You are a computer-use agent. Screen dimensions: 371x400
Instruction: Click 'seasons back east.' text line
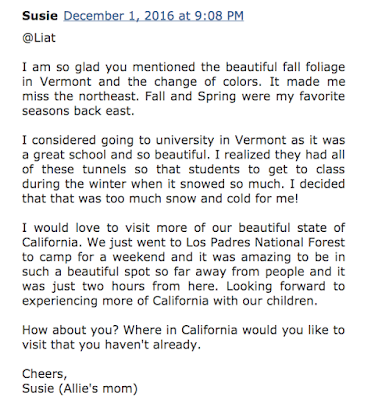[x=78, y=111]
